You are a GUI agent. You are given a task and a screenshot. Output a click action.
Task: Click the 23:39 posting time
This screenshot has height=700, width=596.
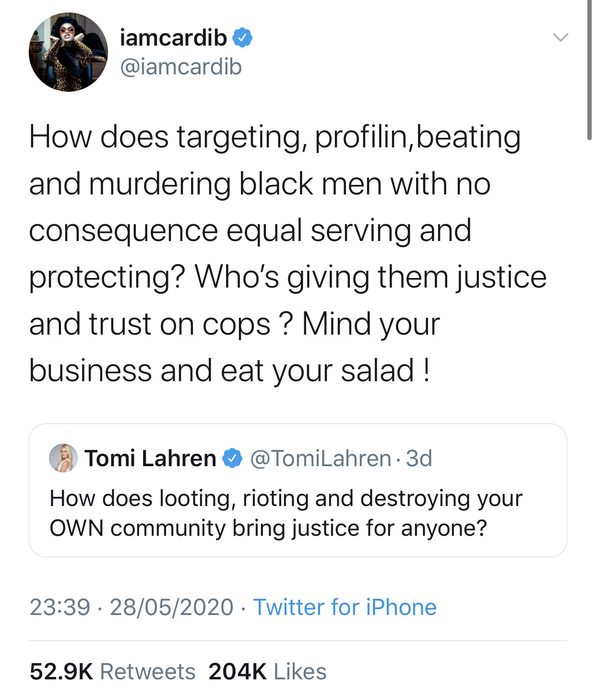[60, 607]
